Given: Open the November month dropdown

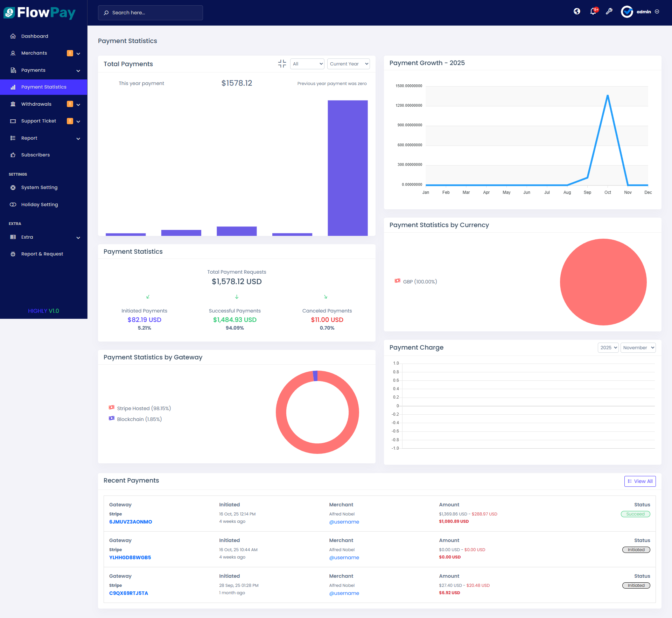Looking at the screenshot, I should tap(638, 347).
